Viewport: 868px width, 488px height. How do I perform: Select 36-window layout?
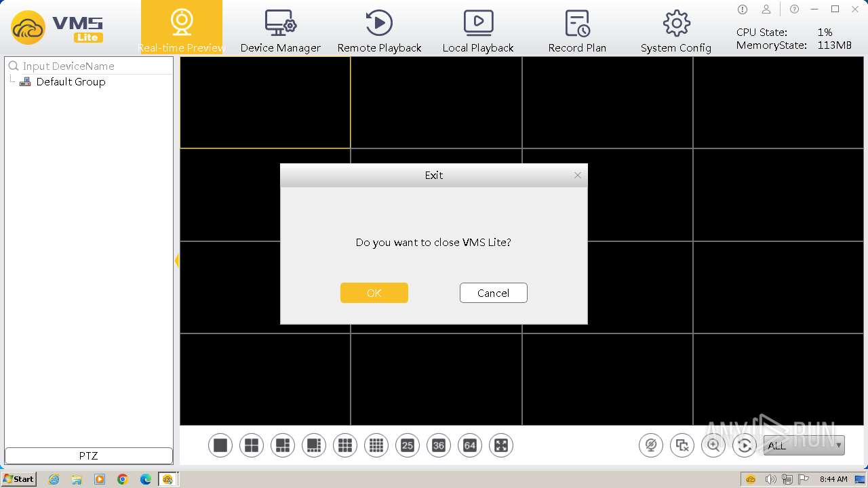(439, 445)
